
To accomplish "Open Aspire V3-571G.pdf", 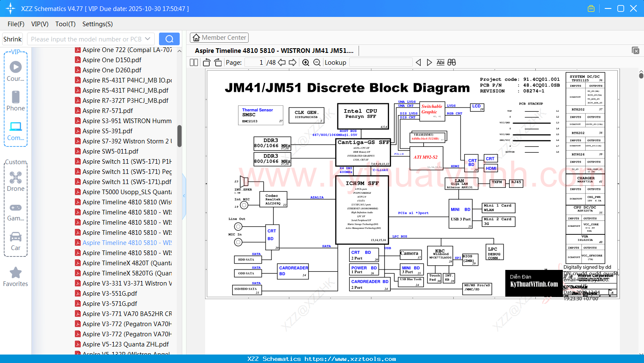I will coord(110,304).
